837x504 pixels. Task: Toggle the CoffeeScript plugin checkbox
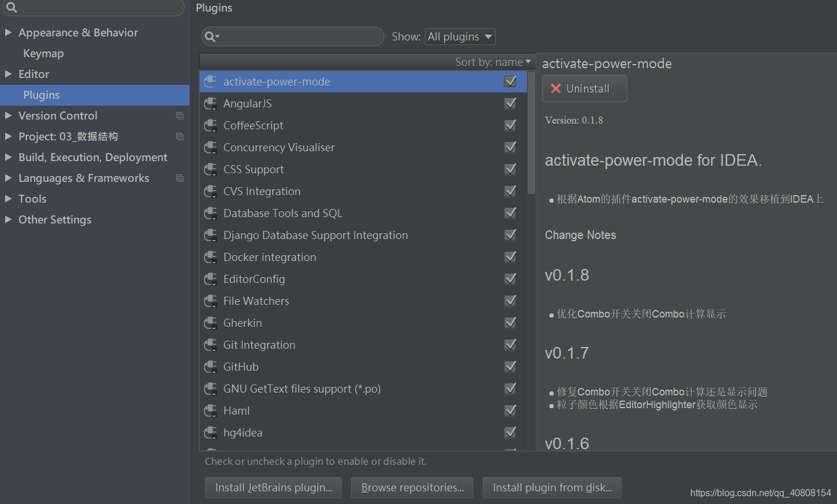510,125
